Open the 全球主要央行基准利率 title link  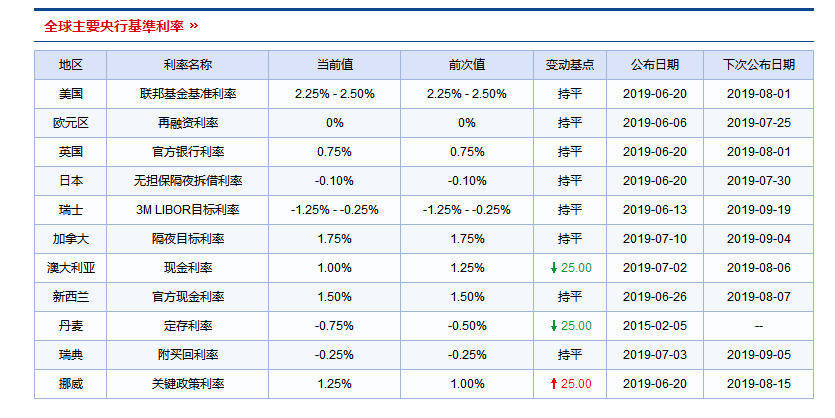(x=114, y=23)
